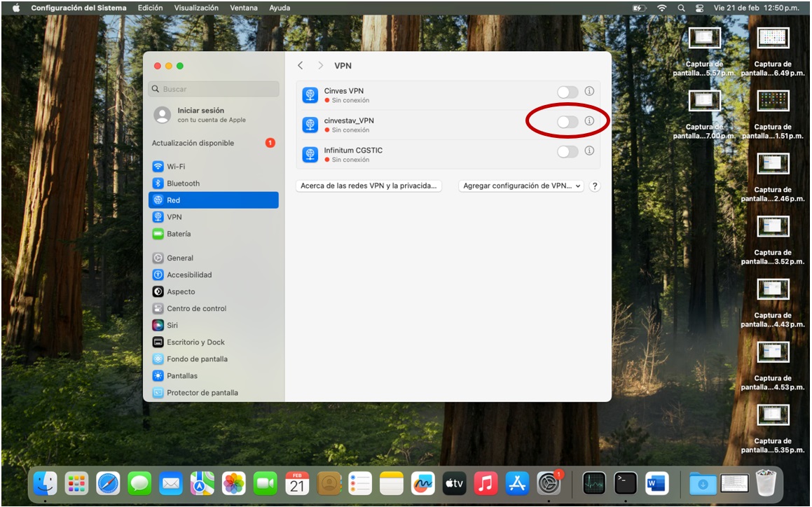Select Bluetooth in the sidebar
The image size is (812, 507).
(183, 183)
